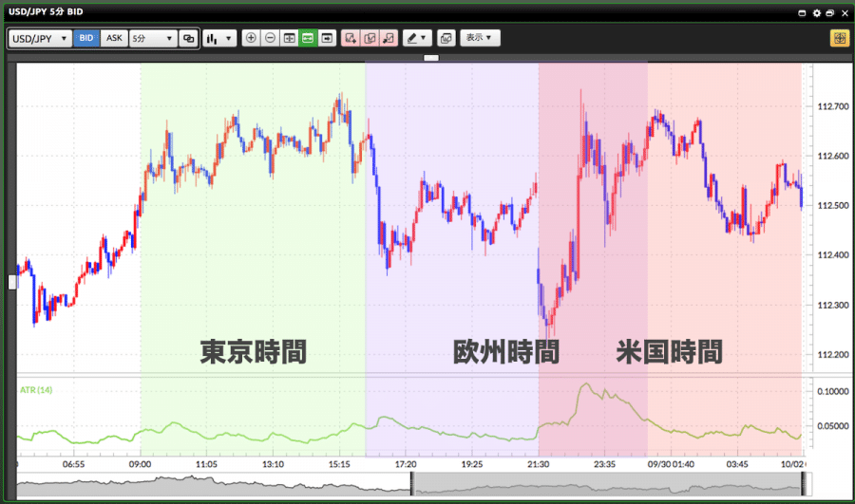855x504 pixels.
Task: Open the chart type bars dropdown
Action: [219, 38]
